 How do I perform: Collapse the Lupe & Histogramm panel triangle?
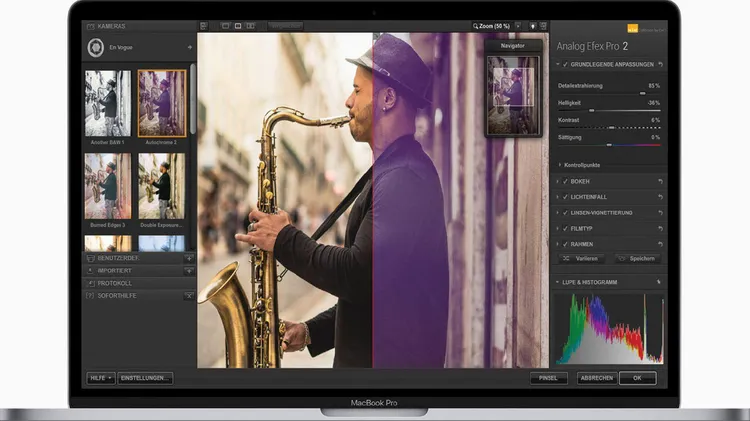pyautogui.click(x=558, y=282)
